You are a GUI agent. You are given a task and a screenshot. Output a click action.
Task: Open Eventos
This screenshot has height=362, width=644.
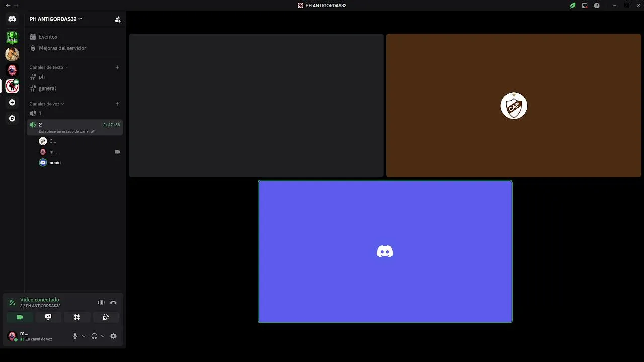(x=74, y=37)
